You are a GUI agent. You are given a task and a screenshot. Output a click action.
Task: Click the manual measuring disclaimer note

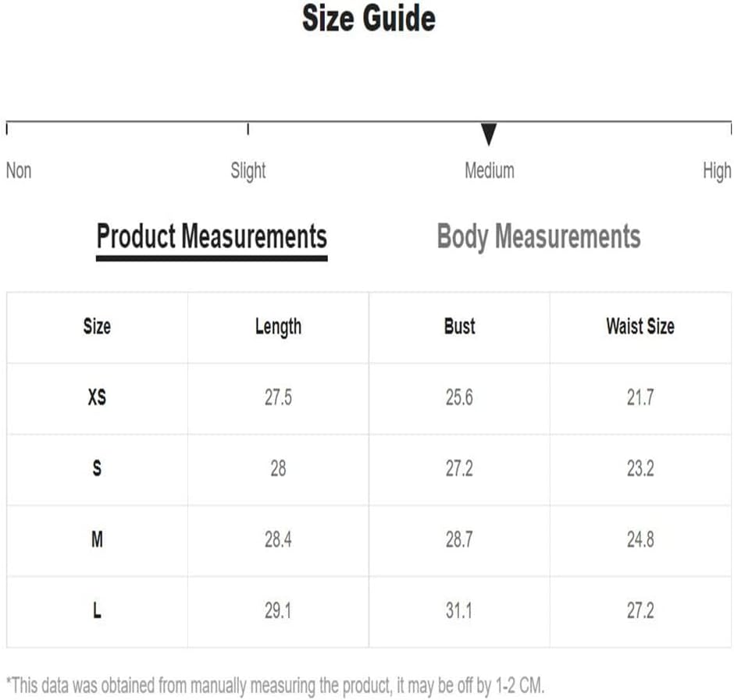click(x=275, y=686)
